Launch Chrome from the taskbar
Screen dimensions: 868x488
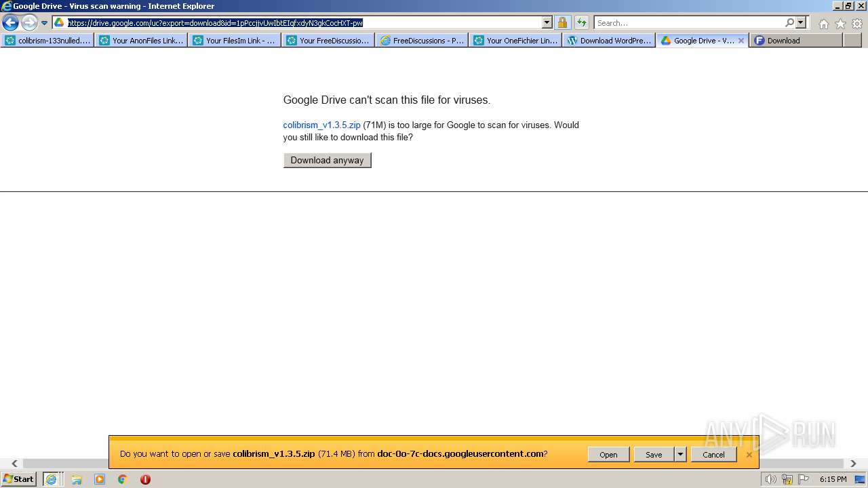click(x=123, y=479)
